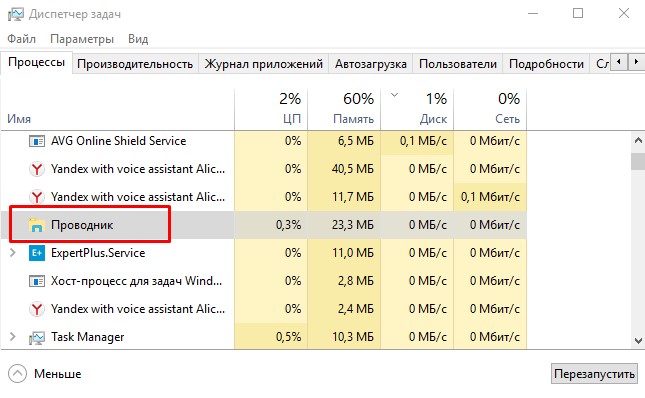Viewport: 645px width, 398px height.
Task: Open the Автозагрузка tab
Action: (371, 64)
